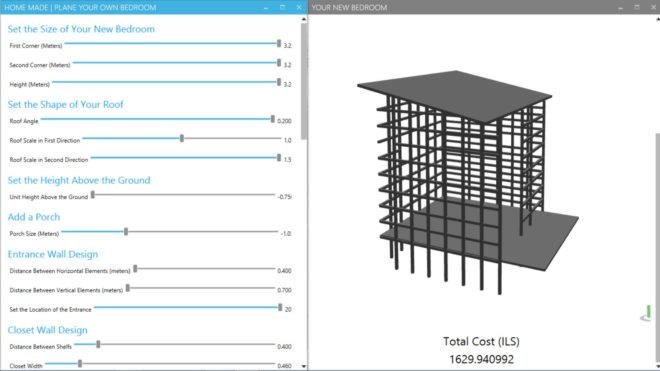Click the 'Home Made | Plane Your Own Bedroom' title
660x371 pixels.
click(x=80, y=8)
